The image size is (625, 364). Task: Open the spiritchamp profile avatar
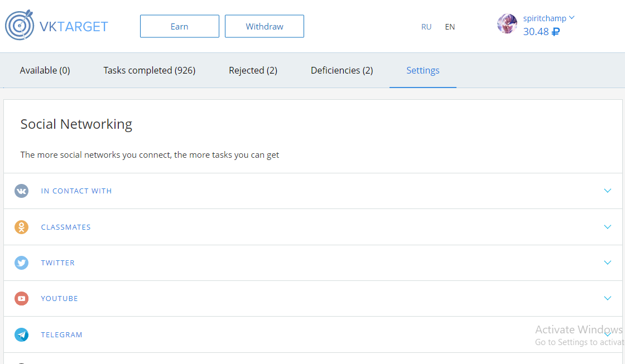507,24
